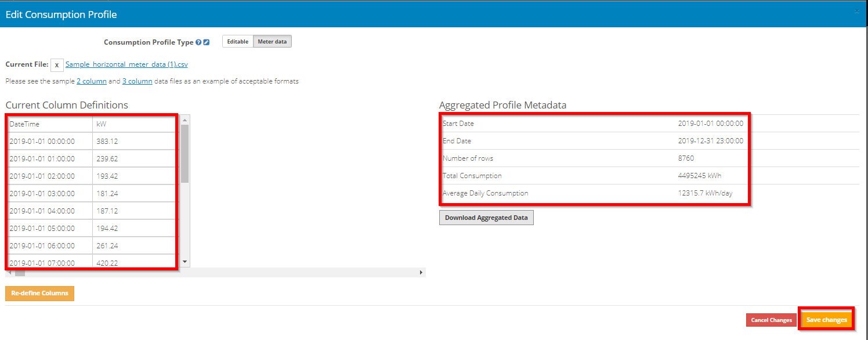Select the kW column header cell
The height and width of the screenshot is (340, 868).
click(134, 124)
